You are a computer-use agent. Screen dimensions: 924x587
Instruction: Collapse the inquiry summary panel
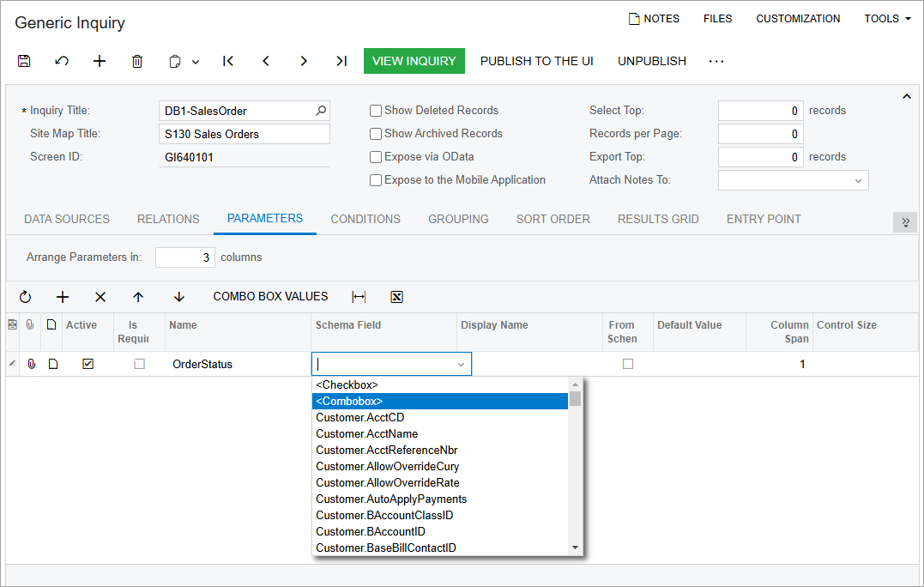pos(907,97)
